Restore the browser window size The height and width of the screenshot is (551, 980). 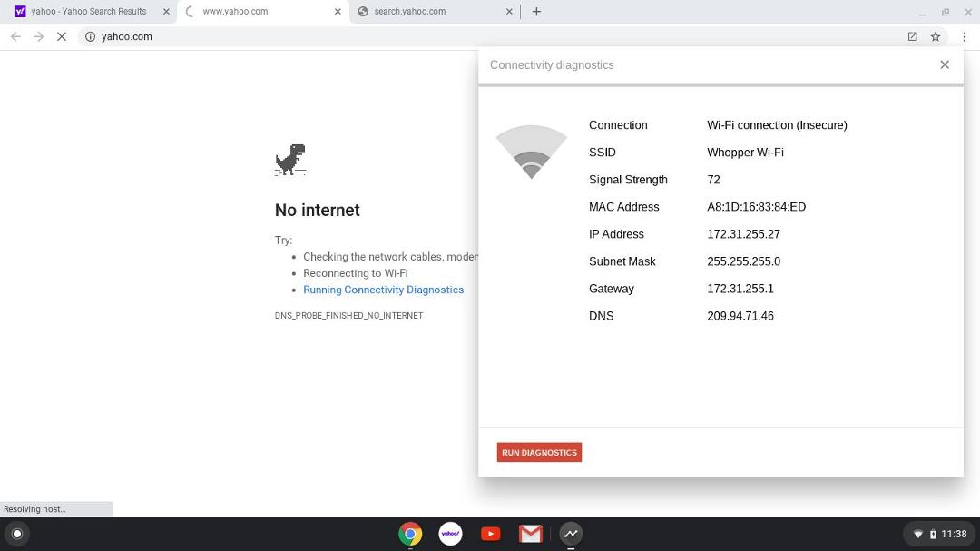click(x=945, y=12)
